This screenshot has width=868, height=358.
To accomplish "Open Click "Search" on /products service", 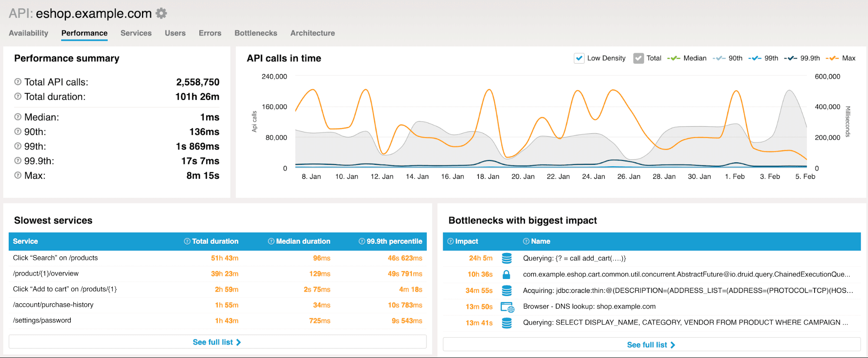I will (x=55, y=258).
